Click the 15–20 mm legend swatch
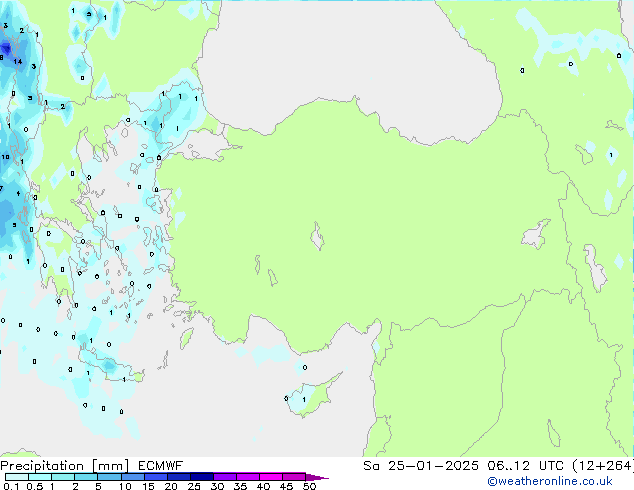 (156, 477)
